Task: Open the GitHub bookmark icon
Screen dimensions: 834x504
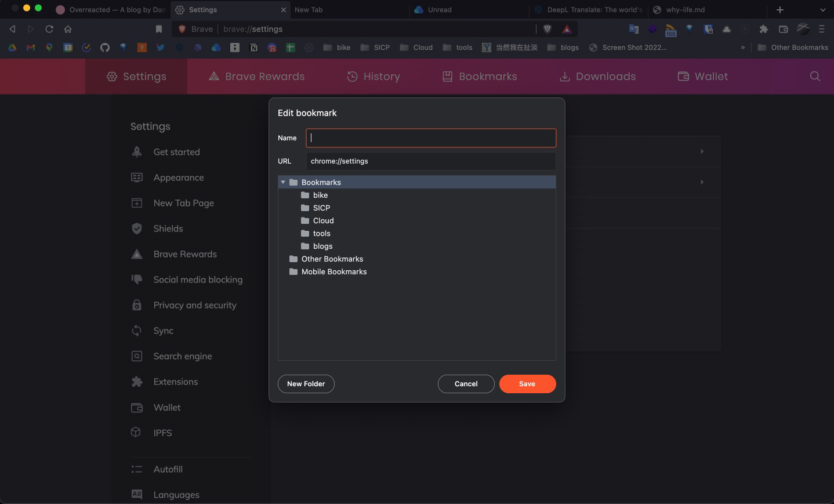Action: click(105, 48)
